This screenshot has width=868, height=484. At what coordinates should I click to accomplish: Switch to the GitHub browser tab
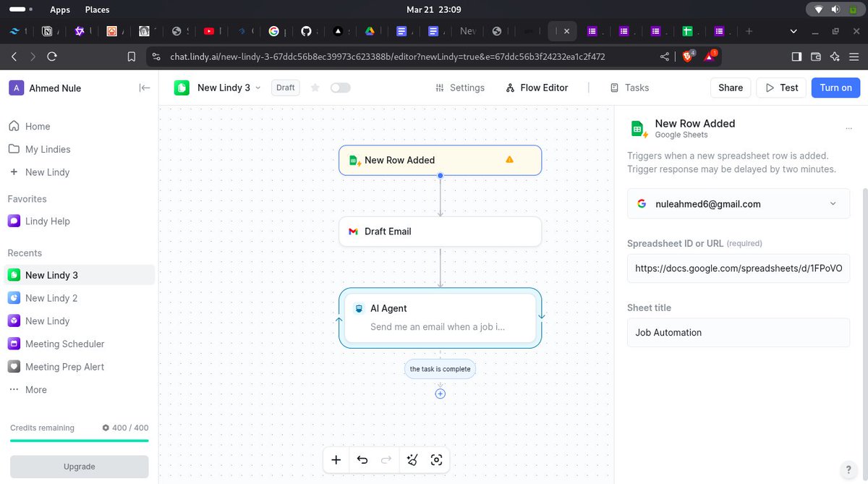(306, 31)
